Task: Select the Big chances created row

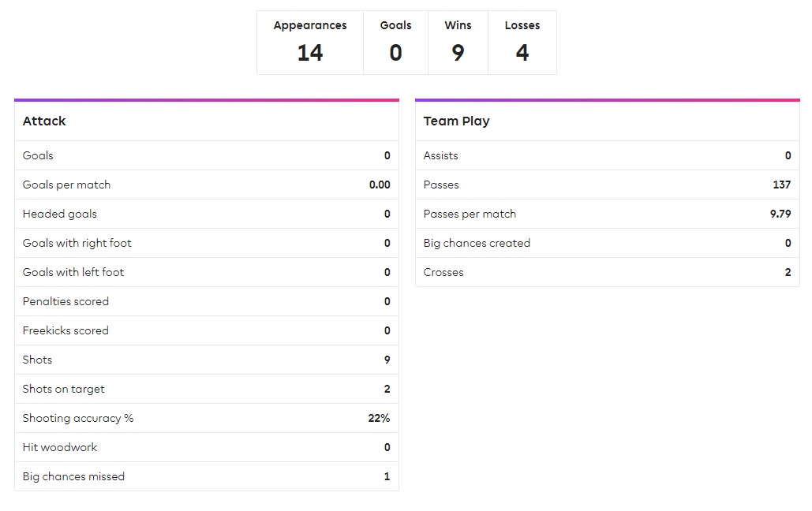Action: click(608, 243)
